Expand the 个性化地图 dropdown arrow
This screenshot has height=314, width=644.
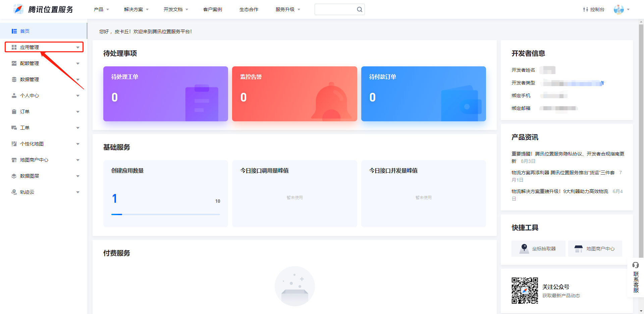[x=78, y=144]
